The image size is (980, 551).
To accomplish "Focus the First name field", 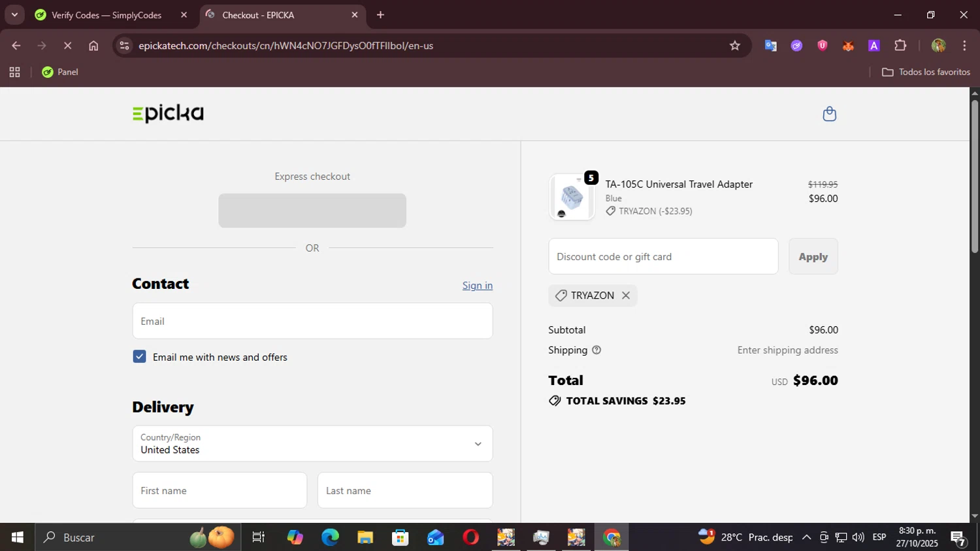I will (220, 490).
